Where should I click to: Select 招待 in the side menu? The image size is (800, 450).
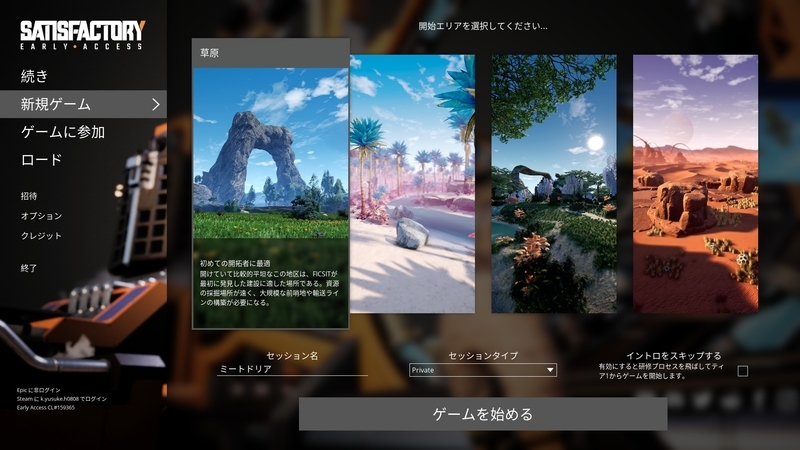click(x=29, y=196)
